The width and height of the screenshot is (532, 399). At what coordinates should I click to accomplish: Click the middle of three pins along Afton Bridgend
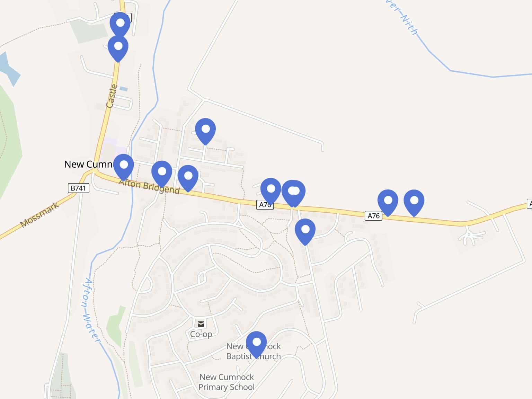pyautogui.click(x=162, y=173)
